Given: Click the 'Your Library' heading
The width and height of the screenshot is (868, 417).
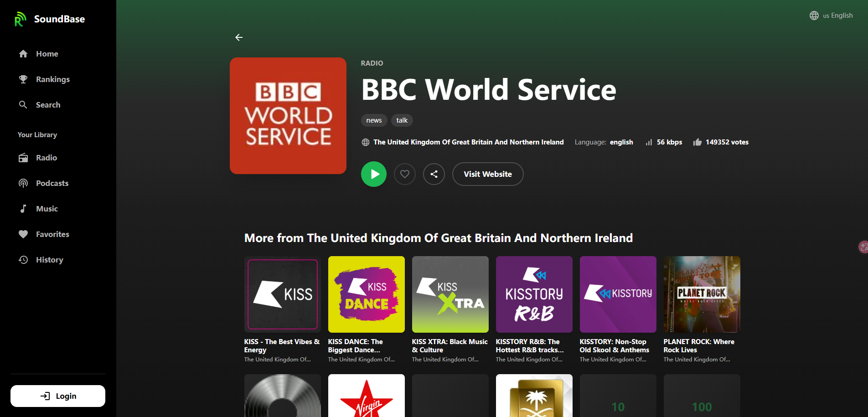Looking at the screenshot, I should coord(37,135).
